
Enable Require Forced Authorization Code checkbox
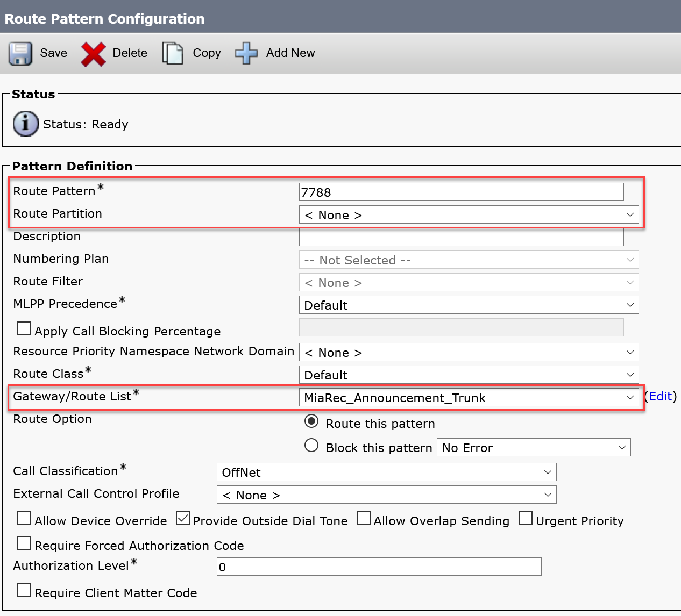coord(24,543)
